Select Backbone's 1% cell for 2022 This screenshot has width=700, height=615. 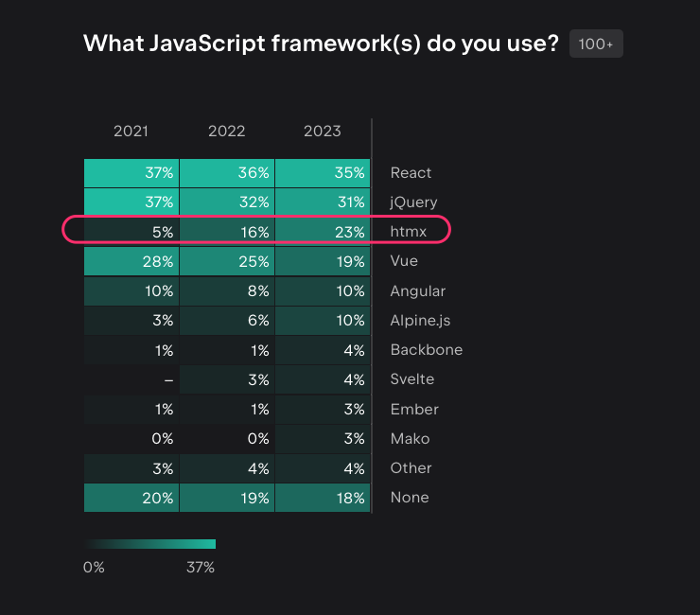pyautogui.click(x=227, y=350)
